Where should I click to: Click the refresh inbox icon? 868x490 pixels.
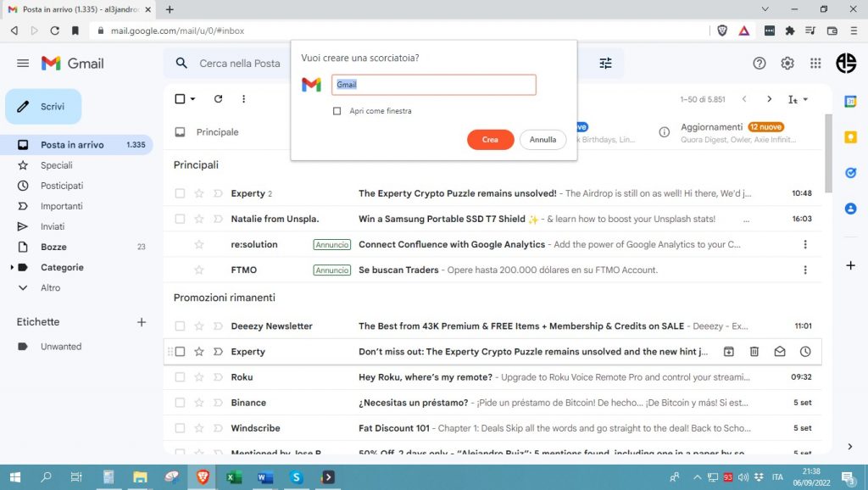pos(218,99)
